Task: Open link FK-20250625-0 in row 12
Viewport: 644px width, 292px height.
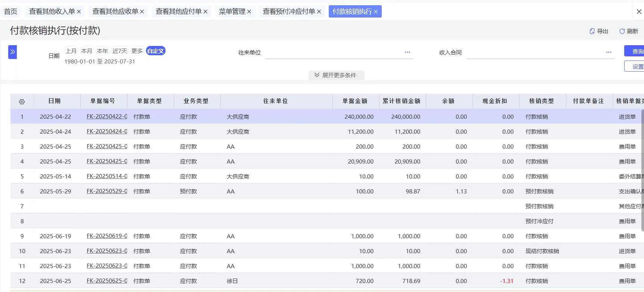Action: [107, 281]
